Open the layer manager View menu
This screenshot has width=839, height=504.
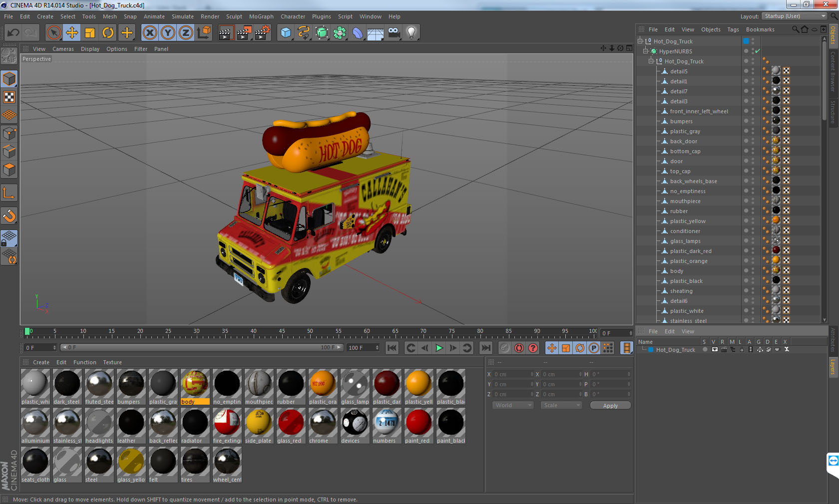point(688,331)
